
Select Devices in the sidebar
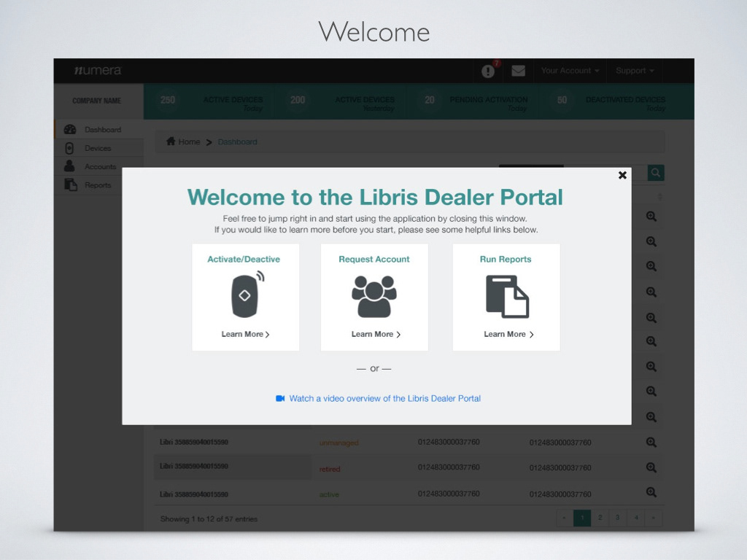pyautogui.click(x=98, y=148)
